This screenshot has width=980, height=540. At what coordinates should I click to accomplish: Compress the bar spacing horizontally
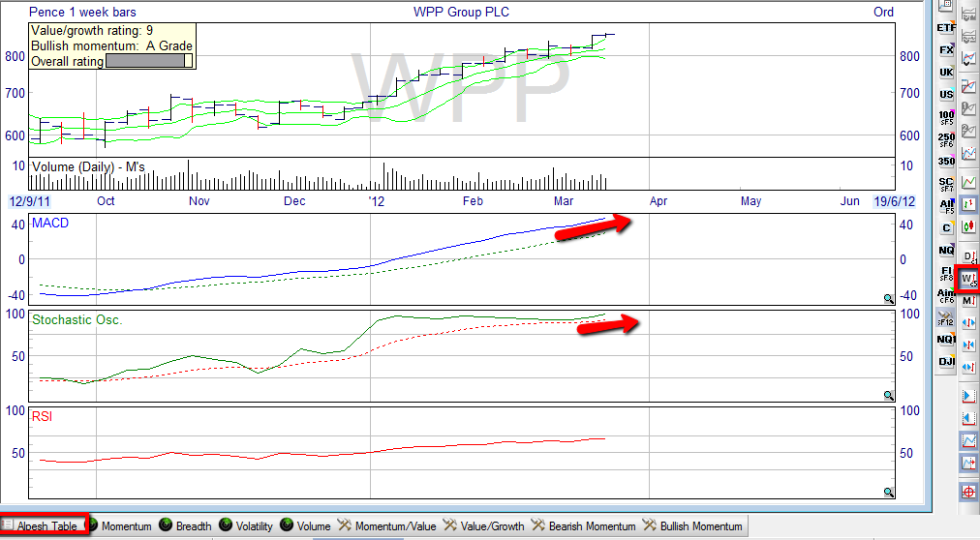(968, 345)
